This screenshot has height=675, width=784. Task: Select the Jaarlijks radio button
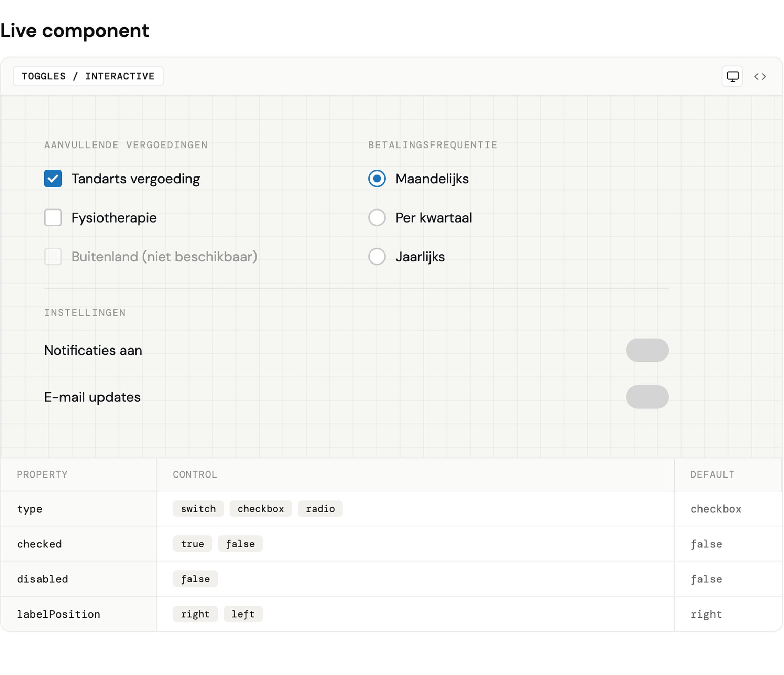pyautogui.click(x=377, y=256)
